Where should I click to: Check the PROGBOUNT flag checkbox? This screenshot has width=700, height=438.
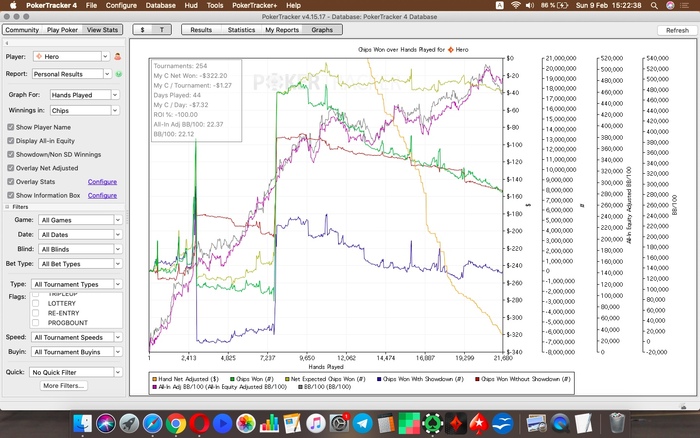pos(36,323)
